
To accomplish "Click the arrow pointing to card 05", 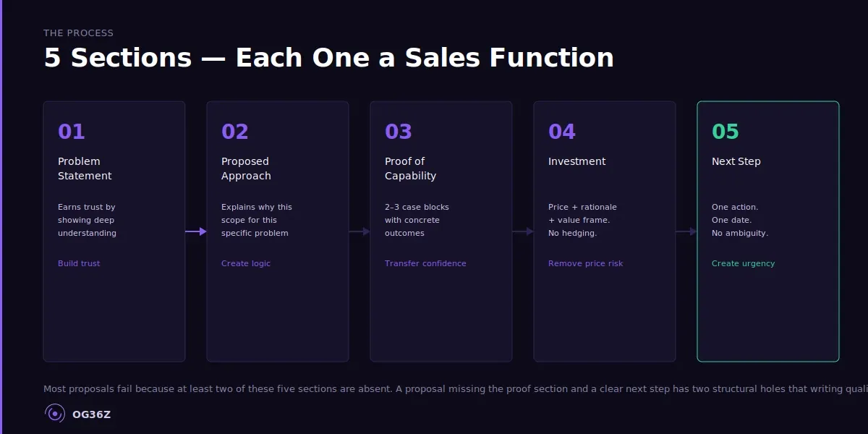I will [x=686, y=231].
